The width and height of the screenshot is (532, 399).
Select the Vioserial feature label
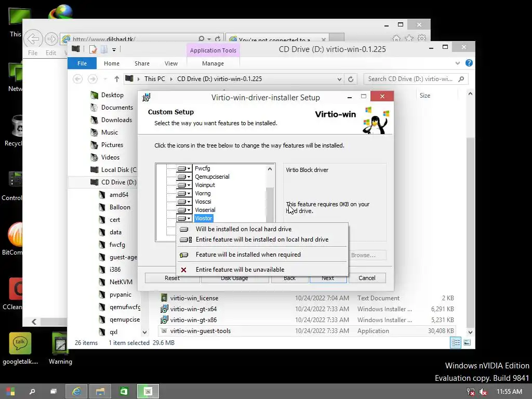[205, 210]
